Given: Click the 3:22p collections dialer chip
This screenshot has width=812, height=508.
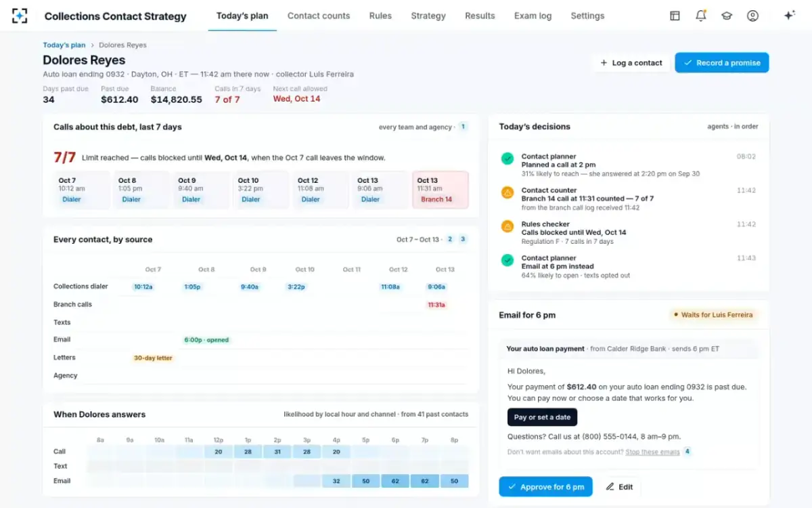Looking at the screenshot, I should pyautogui.click(x=296, y=287).
